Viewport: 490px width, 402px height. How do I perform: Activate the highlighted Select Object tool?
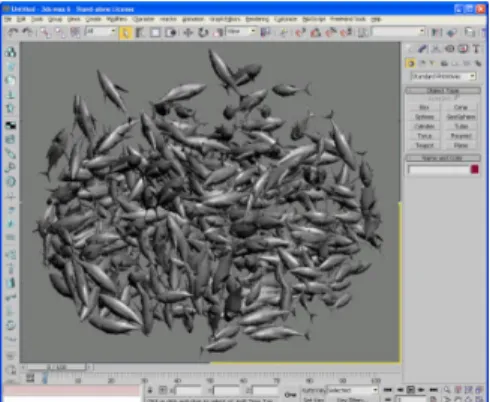tap(126, 33)
